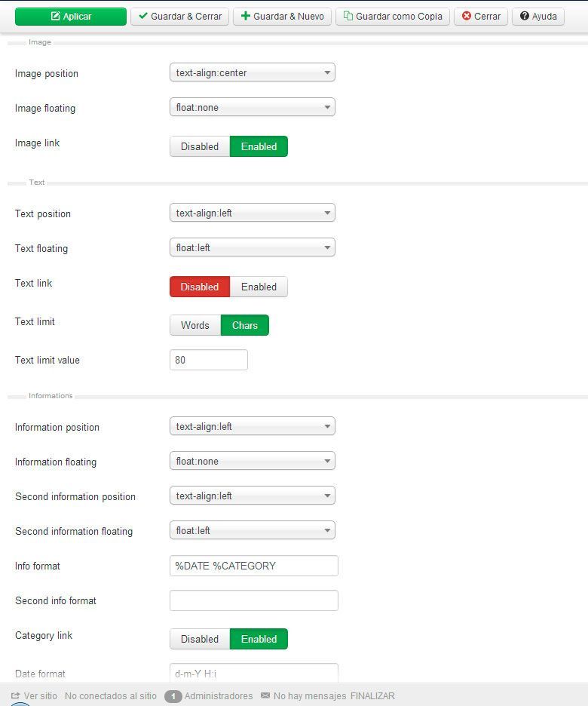
Task: Open Second information position dropdown
Action: click(253, 496)
